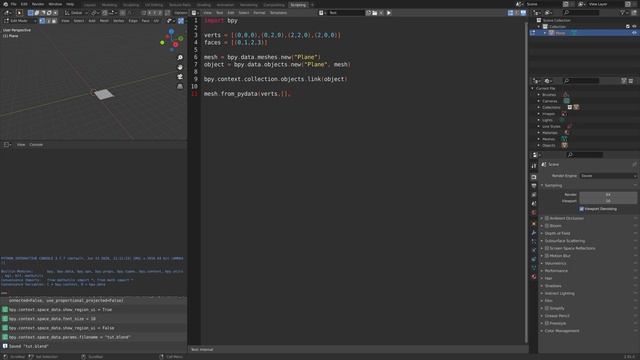Adjust the Render samples field

click(x=608, y=195)
